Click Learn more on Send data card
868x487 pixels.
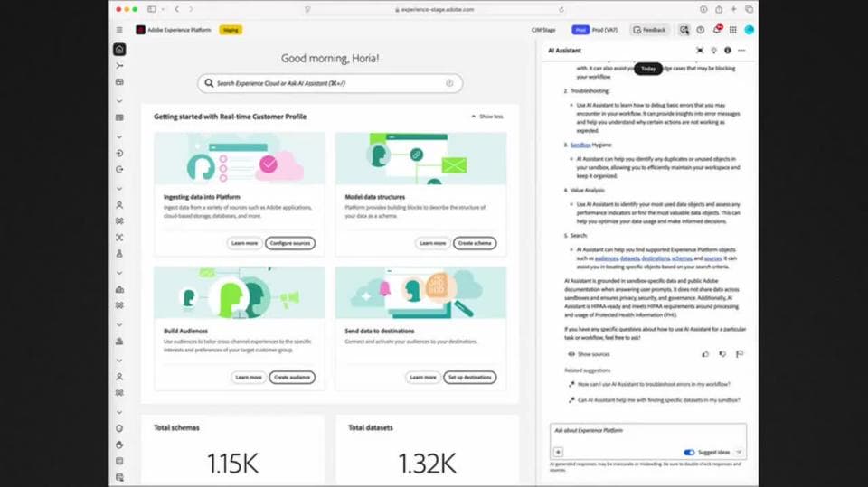click(423, 378)
